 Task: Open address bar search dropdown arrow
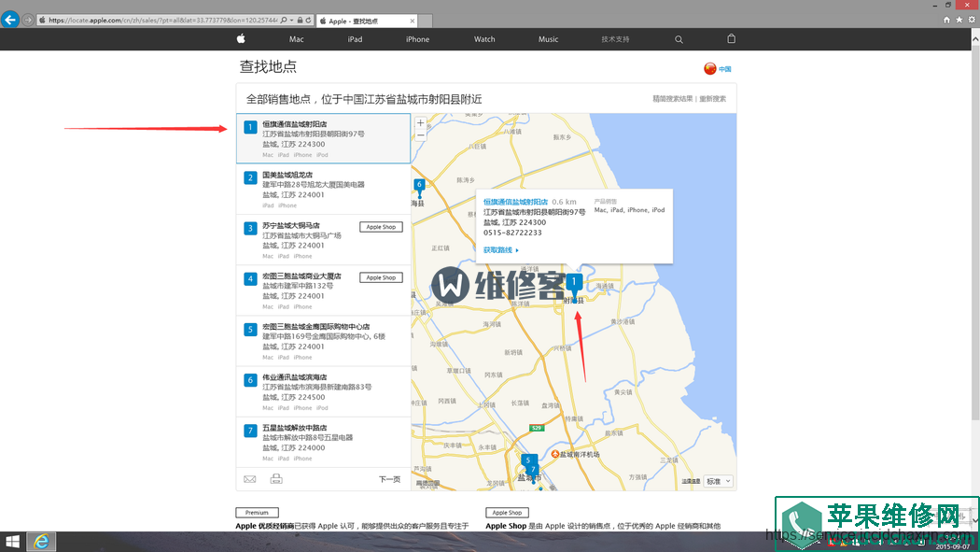coord(292,20)
